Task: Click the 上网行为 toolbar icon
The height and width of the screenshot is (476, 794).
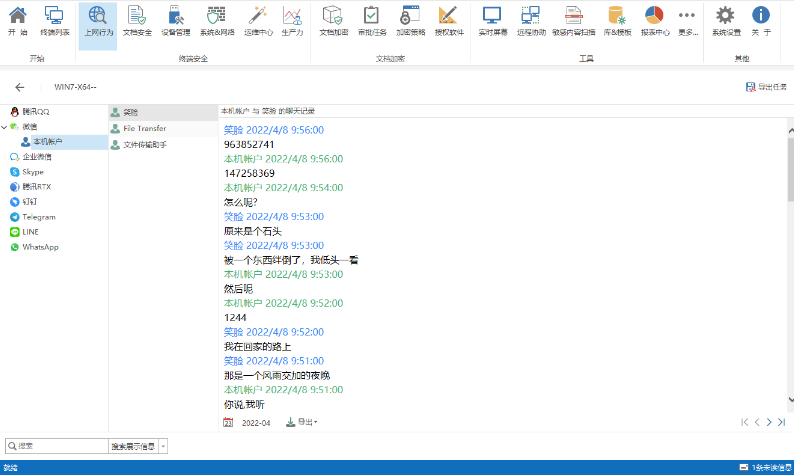Action: click(97, 20)
